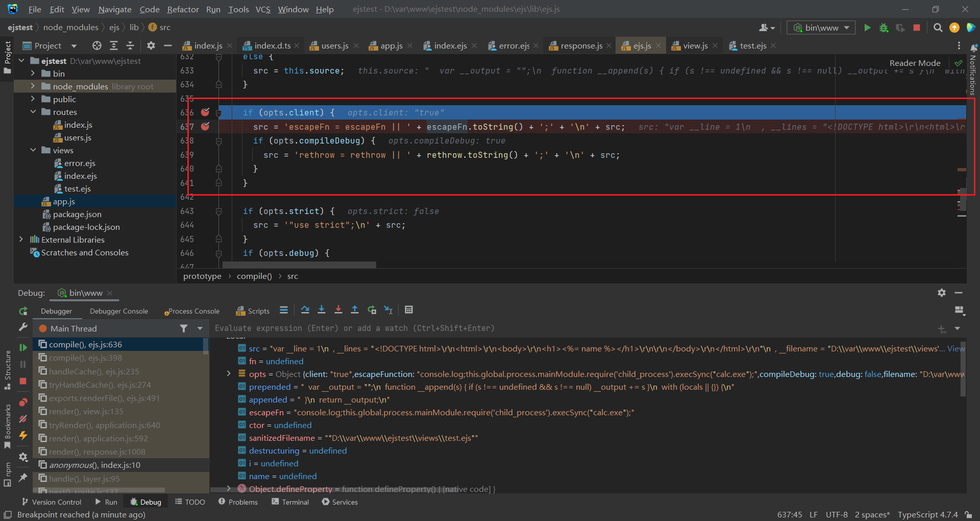Click compile() breadcrumb item

254,276
